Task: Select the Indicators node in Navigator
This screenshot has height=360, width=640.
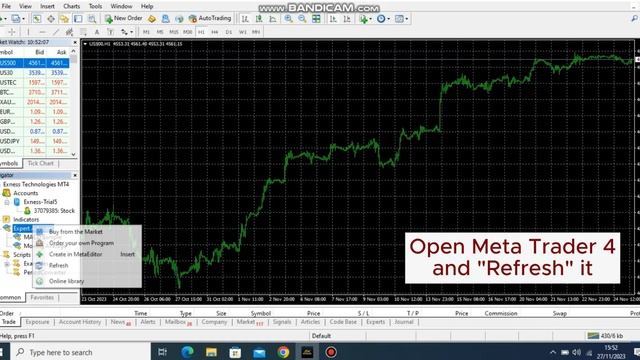Action: (26, 219)
